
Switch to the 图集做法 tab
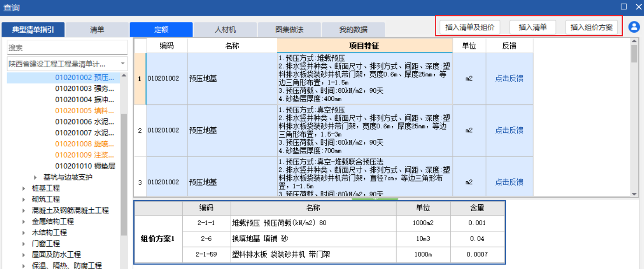click(290, 29)
